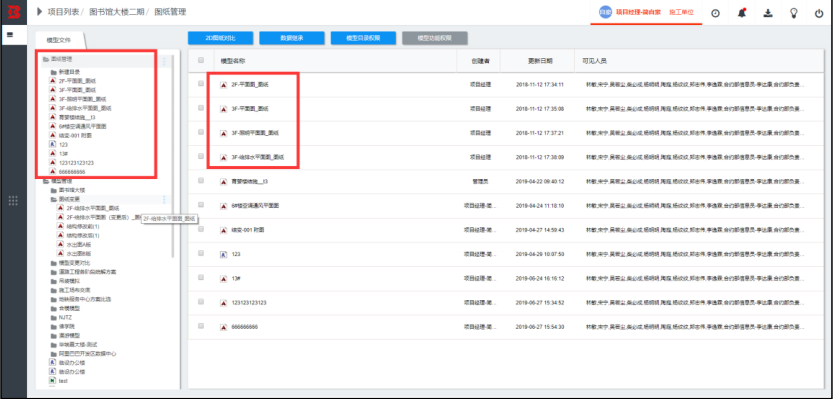Check the 13# row checkbox in table

(201, 277)
